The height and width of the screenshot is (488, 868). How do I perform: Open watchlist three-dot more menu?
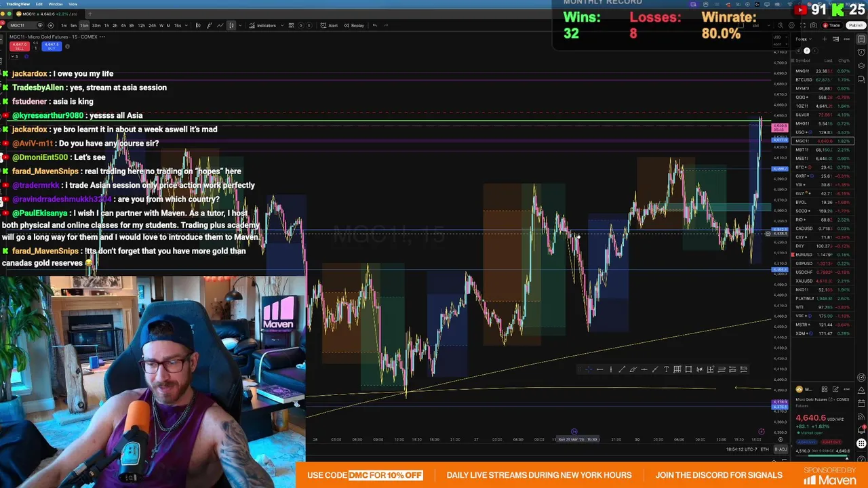(x=846, y=39)
